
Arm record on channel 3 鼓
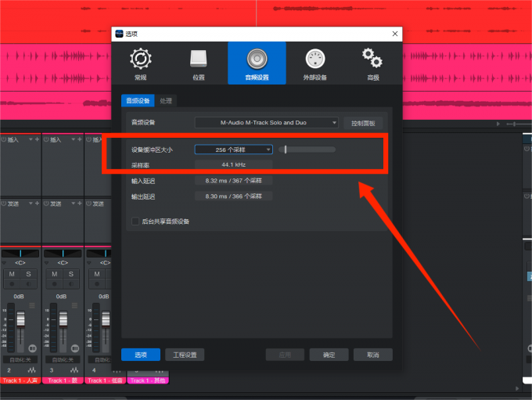pos(54,284)
